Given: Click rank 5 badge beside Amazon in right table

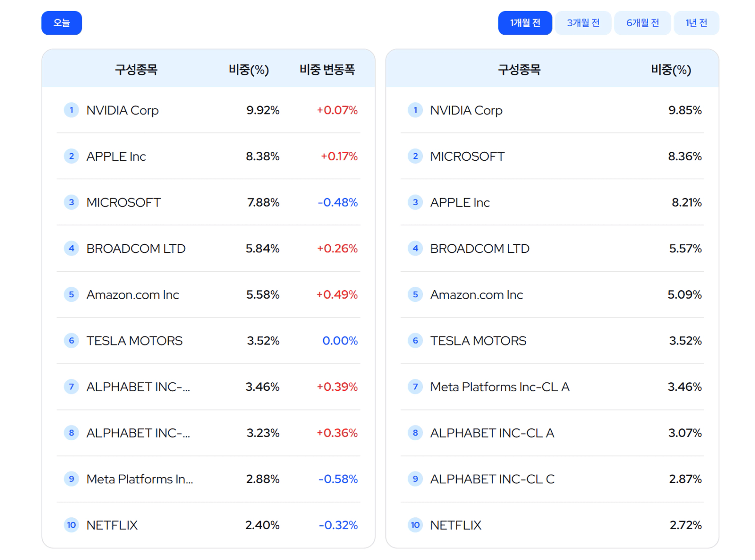Looking at the screenshot, I should click(415, 295).
